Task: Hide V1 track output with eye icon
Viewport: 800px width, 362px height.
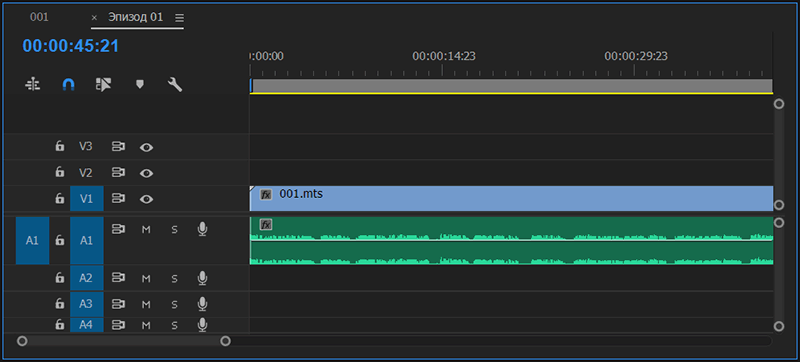Action: coord(146,199)
